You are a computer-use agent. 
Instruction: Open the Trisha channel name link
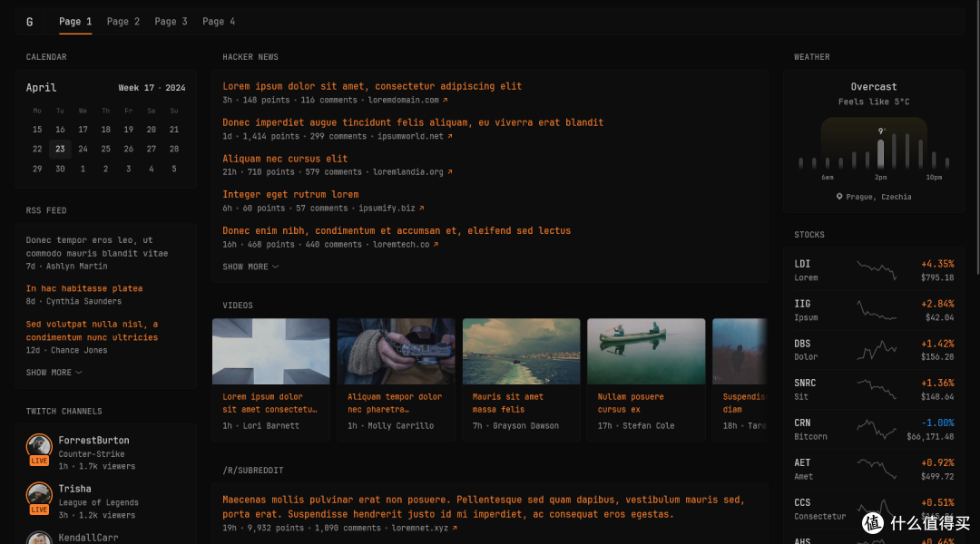point(74,489)
